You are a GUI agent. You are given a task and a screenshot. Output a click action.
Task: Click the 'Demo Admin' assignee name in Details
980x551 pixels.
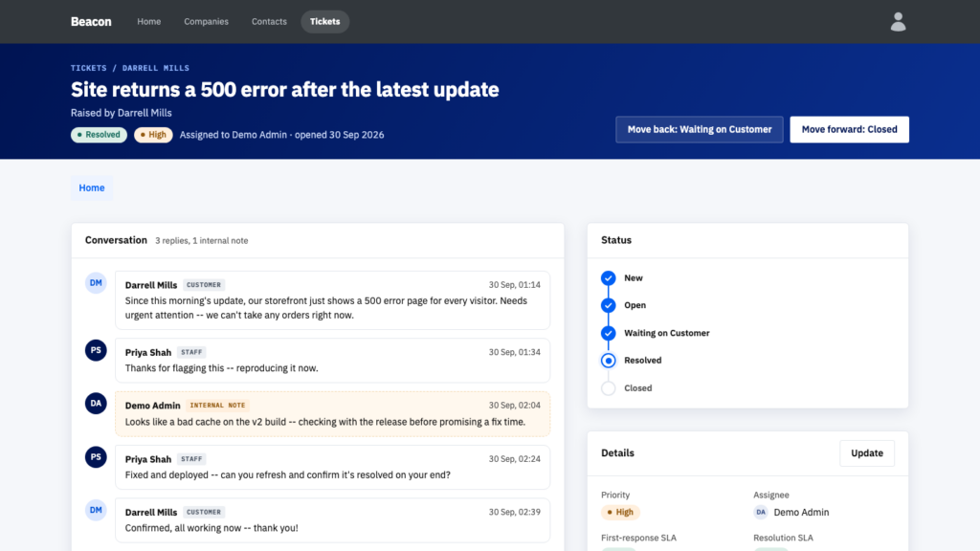coord(801,513)
